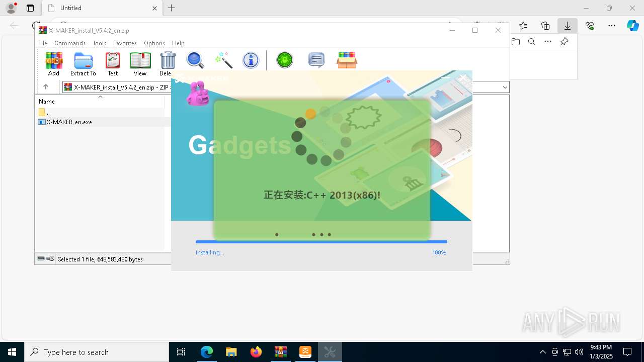Open Browser essentials heart icon

(x=590, y=26)
